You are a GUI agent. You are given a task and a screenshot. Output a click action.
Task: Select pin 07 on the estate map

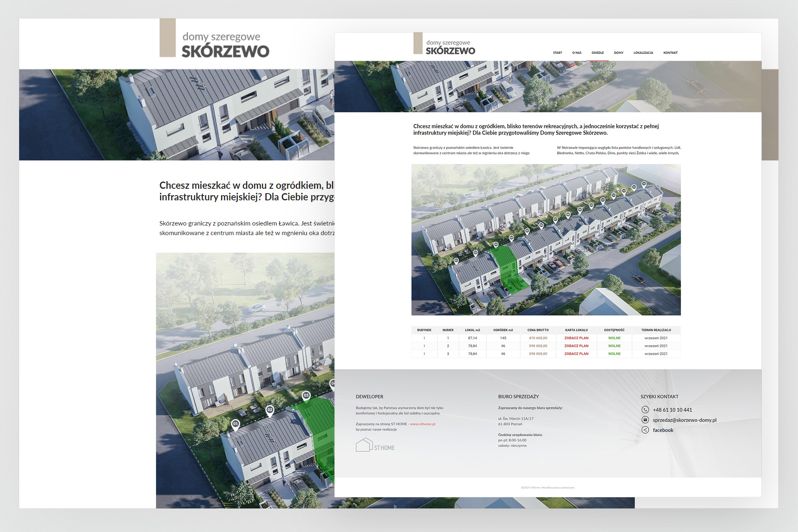tap(555, 220)
